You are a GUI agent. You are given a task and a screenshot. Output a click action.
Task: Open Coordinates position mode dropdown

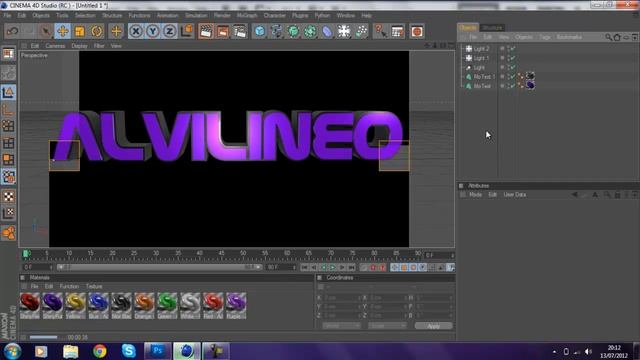[341, 326]
